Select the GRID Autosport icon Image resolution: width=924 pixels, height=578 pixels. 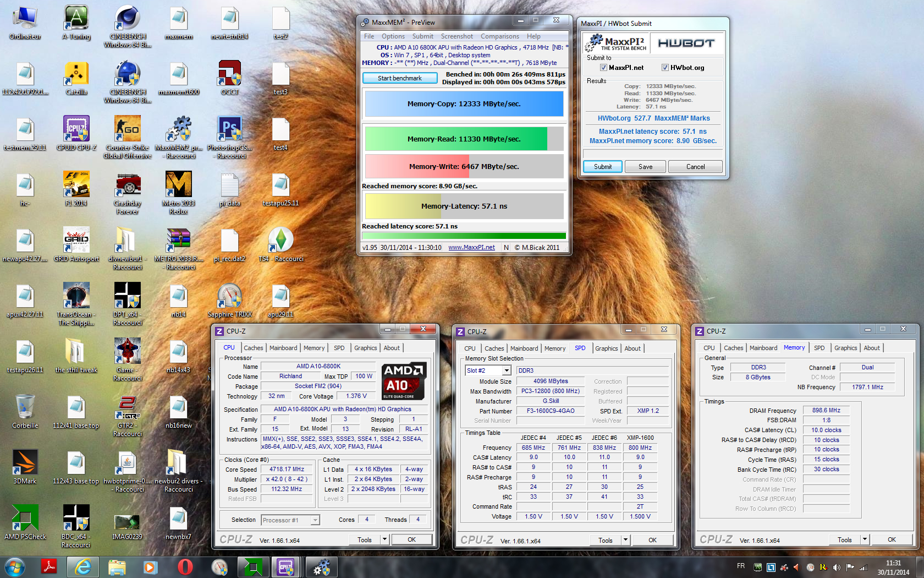[76, 244]
